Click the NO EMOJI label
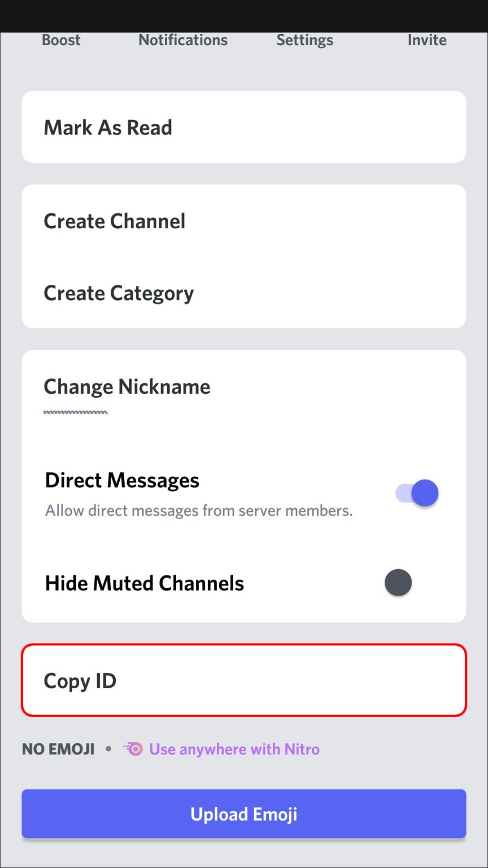This screenshot has width=488, height=868. coord(58,749)
